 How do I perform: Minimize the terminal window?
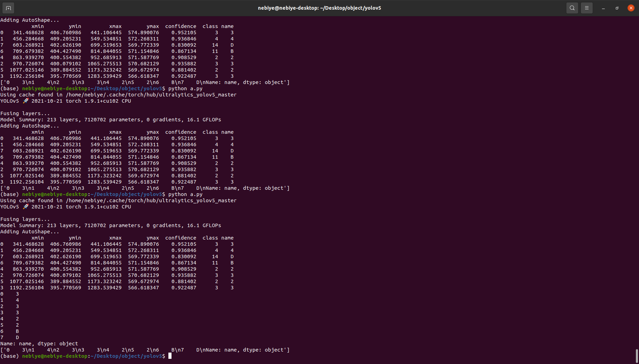coord(603,8)
